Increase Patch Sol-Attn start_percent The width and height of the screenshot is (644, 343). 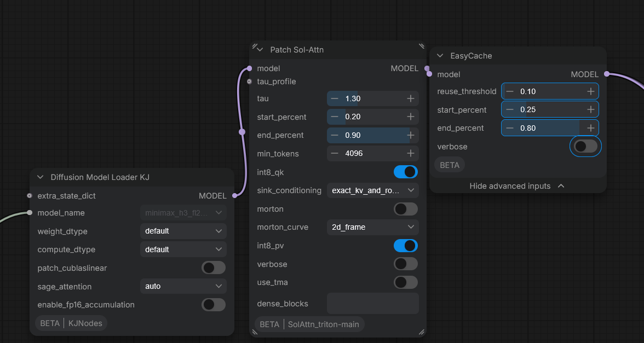pyautogui.click(x=410, y=117)
